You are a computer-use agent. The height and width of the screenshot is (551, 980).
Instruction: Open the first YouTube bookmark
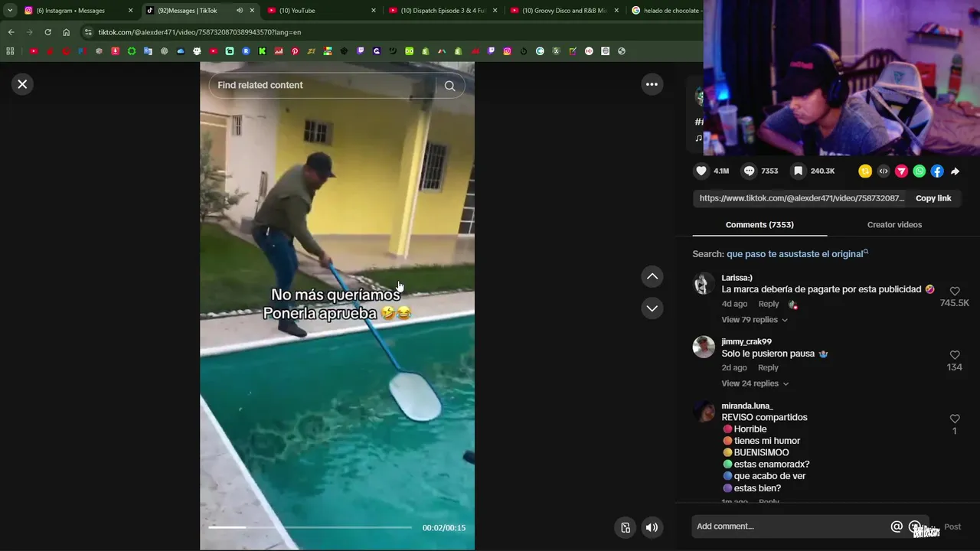point(34,51)
